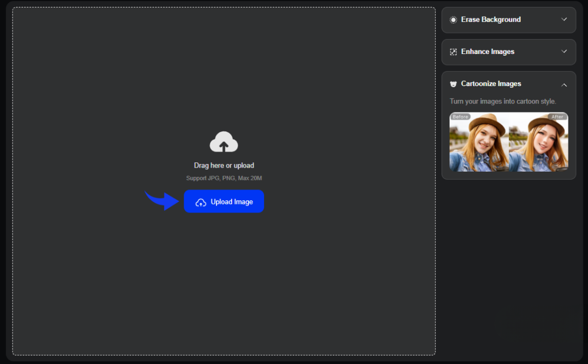Screen dimensions: 588x364
Task: Click the blue arrow pointing at Upload button
Action: point(161,200)
